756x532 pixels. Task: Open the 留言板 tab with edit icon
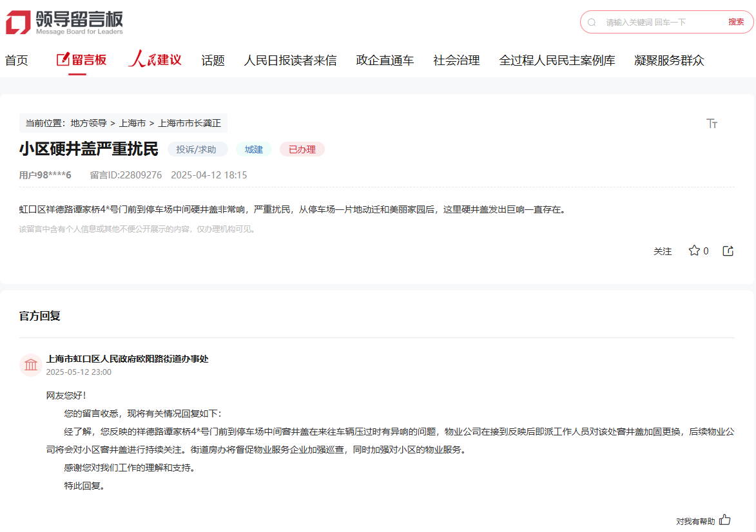[81, 60]
